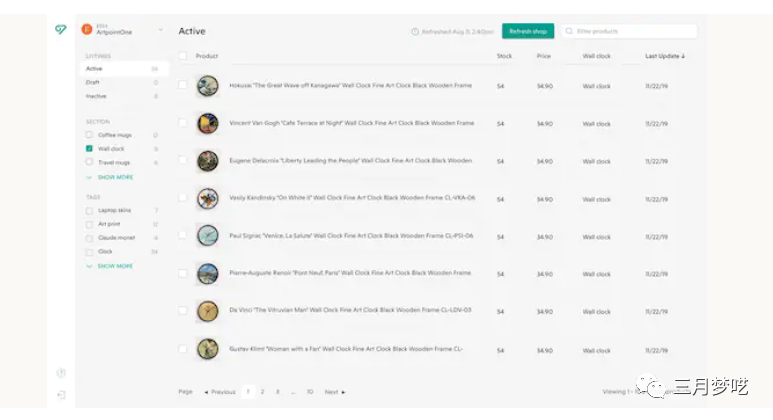Viewport: 773px width, 420px height.
Task: Open the ArtpointOne shop switcher dropdown
Action: (x=160, y=30)
